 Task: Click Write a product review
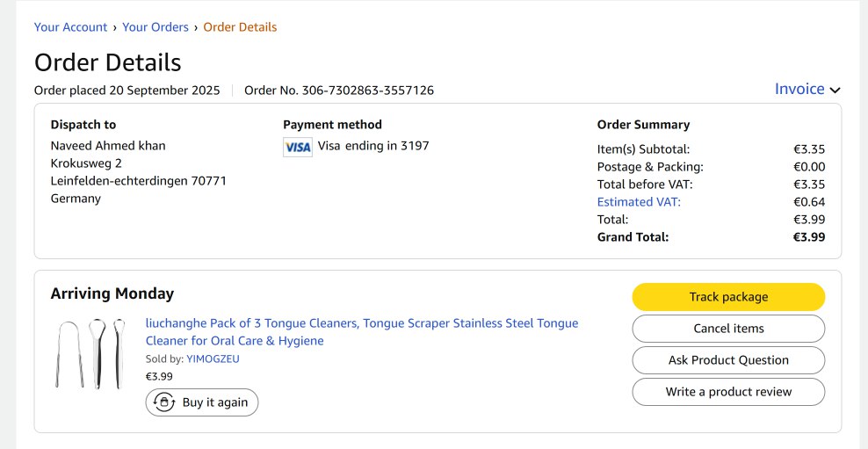point(728,392)
